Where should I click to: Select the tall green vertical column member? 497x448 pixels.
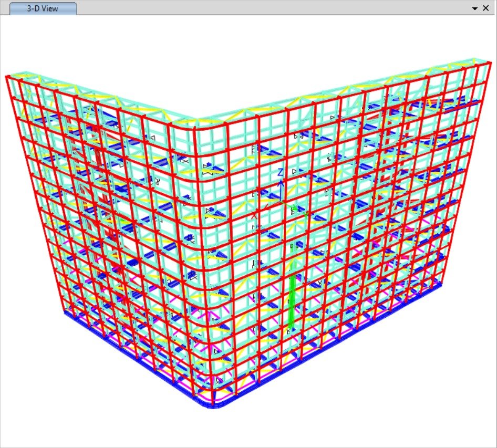coord(292,294)
